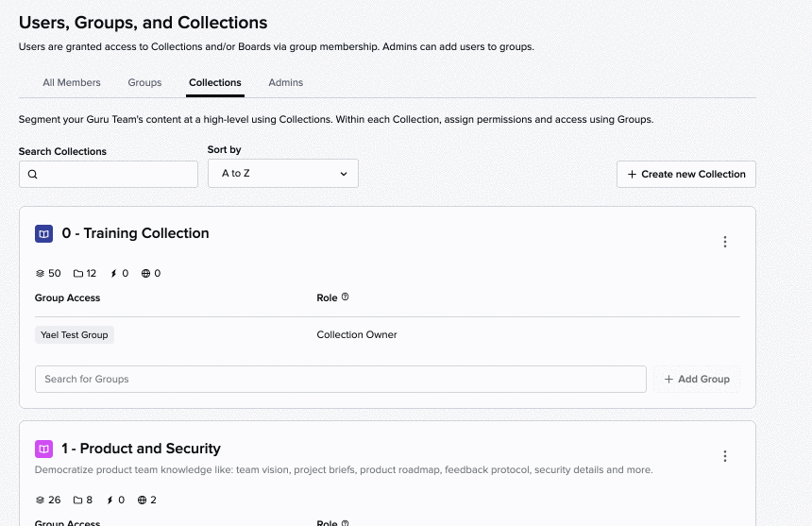Click the globe icon in Training Collection stats
812x526 pixels.
[146, 273]
